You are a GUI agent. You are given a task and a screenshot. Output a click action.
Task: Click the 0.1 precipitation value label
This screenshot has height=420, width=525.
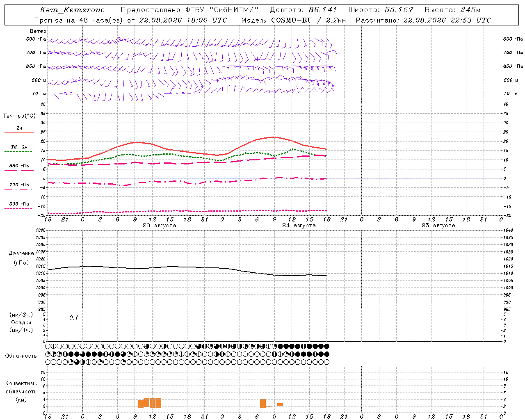[x=73, y=317]
